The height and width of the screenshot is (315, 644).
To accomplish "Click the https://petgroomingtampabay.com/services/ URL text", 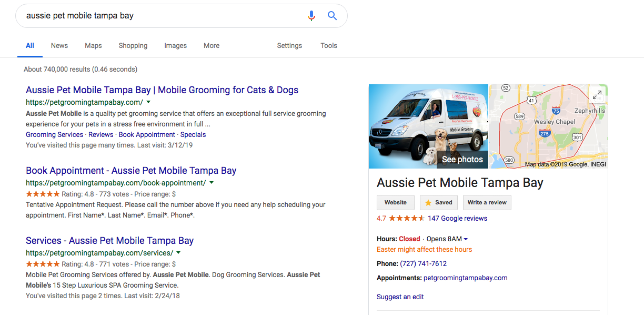I will pyautogui.click(x=99, y=253).
